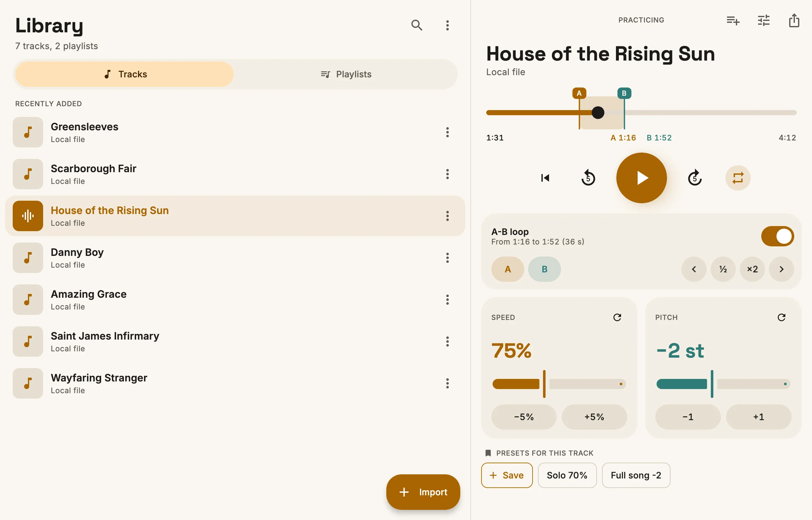Click the add-to-playlist icon
The image size is (812, 520).
pyautogui.click(x=733, y=20)
